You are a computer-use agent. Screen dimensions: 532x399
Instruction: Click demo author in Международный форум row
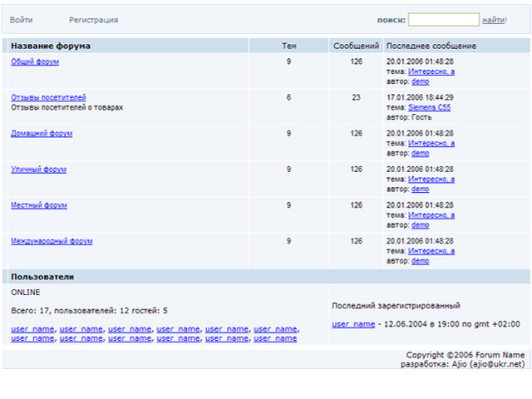click(x=420, y=261)
